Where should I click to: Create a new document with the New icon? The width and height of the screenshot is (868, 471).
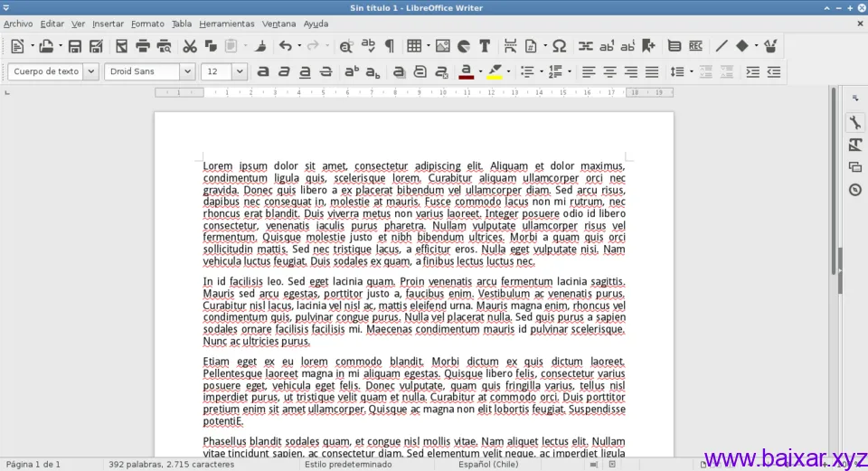[x=17, y=46]
